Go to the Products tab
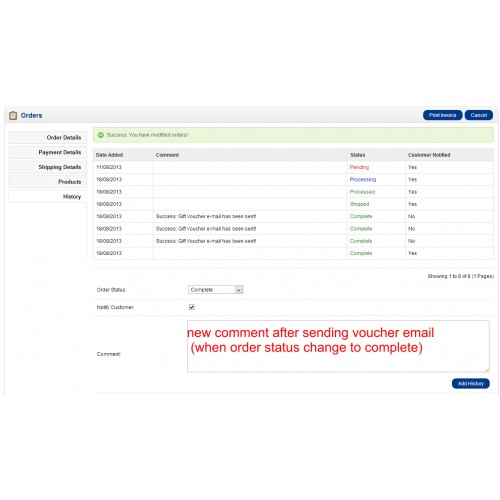This screenshot has height=500, width=500. coord(47,182)
